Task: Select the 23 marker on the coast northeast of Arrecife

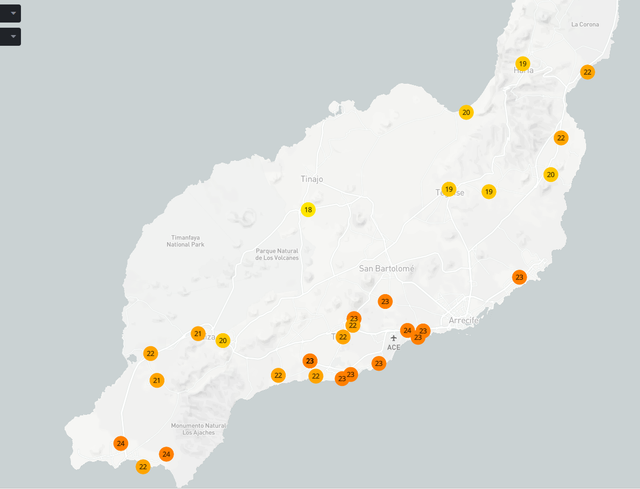Action: (x=519, y=277)
